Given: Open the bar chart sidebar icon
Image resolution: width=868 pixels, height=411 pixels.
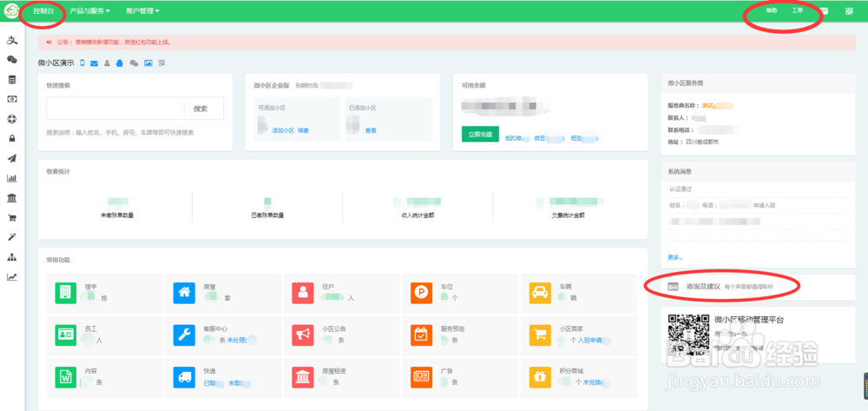Looking at the screenshot, I should (x=11, y=178).
